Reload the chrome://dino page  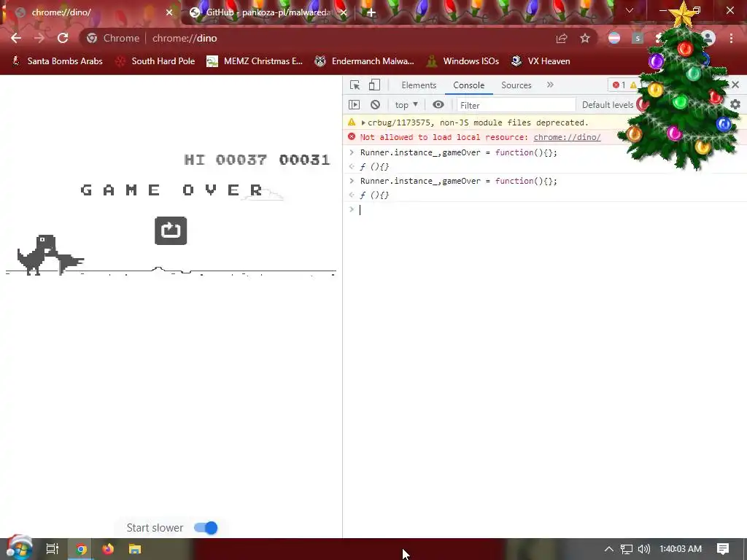(x=63, y=38)
